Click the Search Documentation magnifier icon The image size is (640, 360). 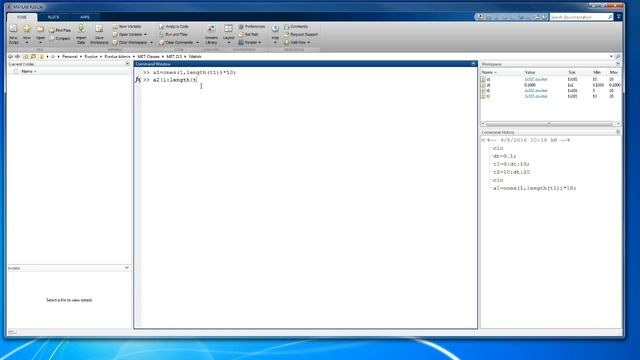tap(610, 17)
